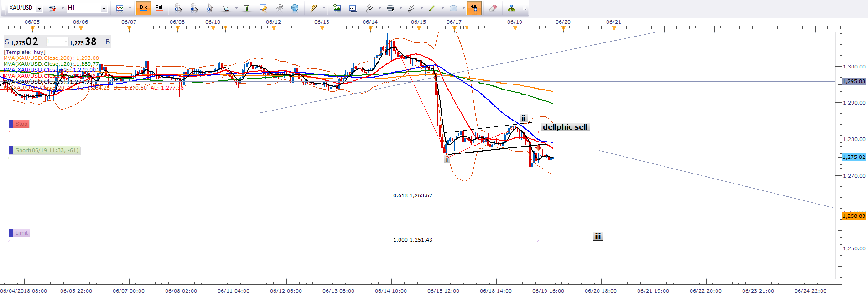Click the zoom out magnifier icon
The image size is (868, 295).
194,8
